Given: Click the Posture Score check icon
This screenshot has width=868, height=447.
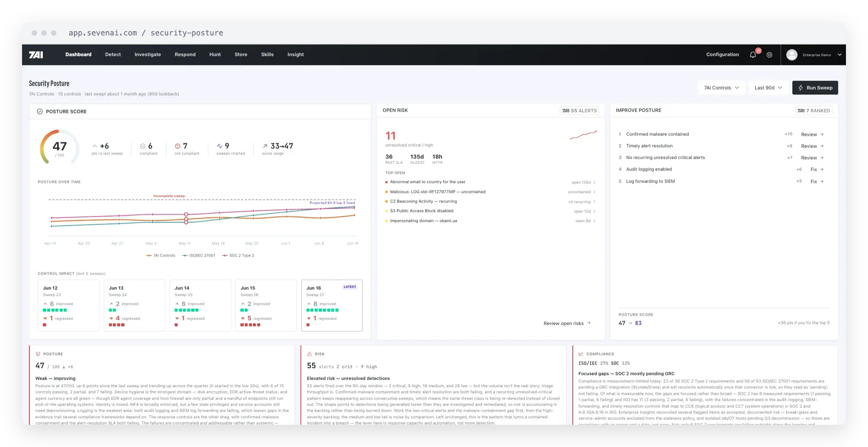Looking at the screenshot, I should 40,112.
